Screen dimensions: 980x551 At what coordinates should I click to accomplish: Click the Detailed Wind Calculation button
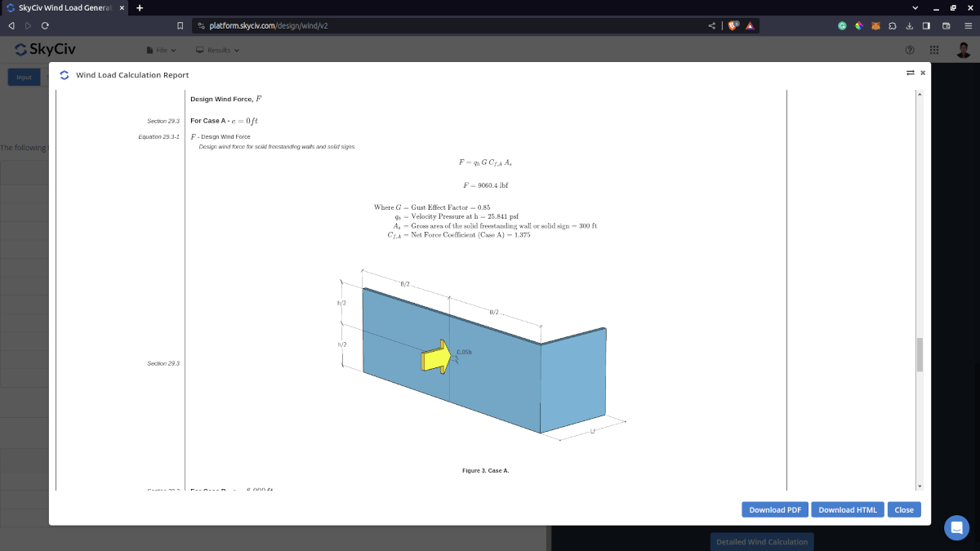coord(762,541)
